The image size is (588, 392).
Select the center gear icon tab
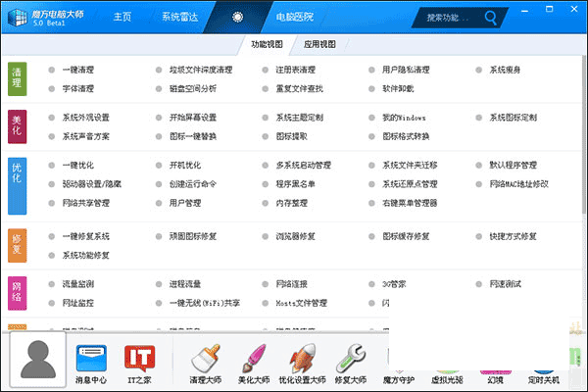click(x=237, y=17)
